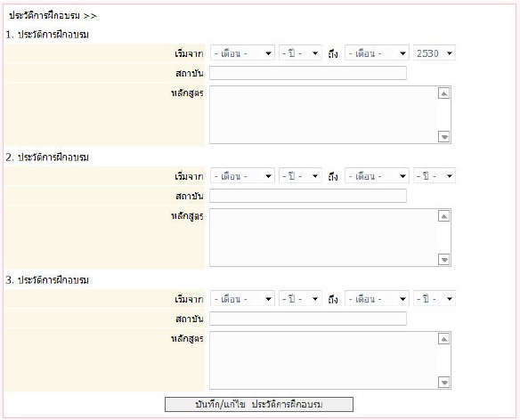Open the end month dropdown in section 1
Viewport: 520px width, 420px height.
(377, 53)
